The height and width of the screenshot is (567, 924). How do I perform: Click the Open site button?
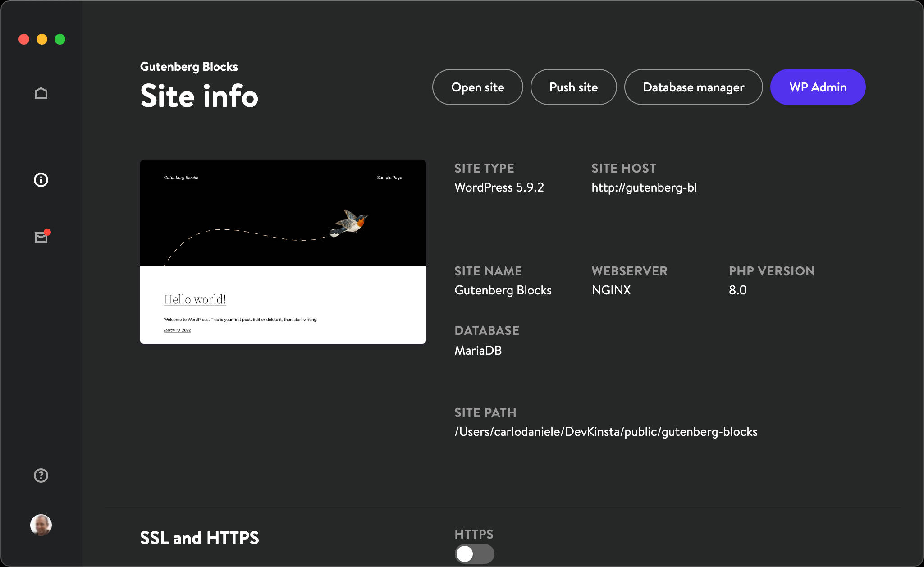pyautogui.click(x=477, y=87)
